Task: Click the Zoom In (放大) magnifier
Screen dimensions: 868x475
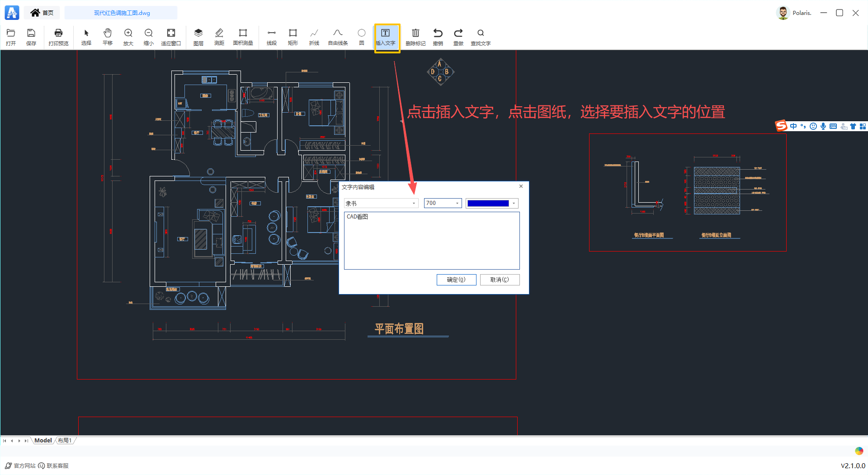Action: 128,37
